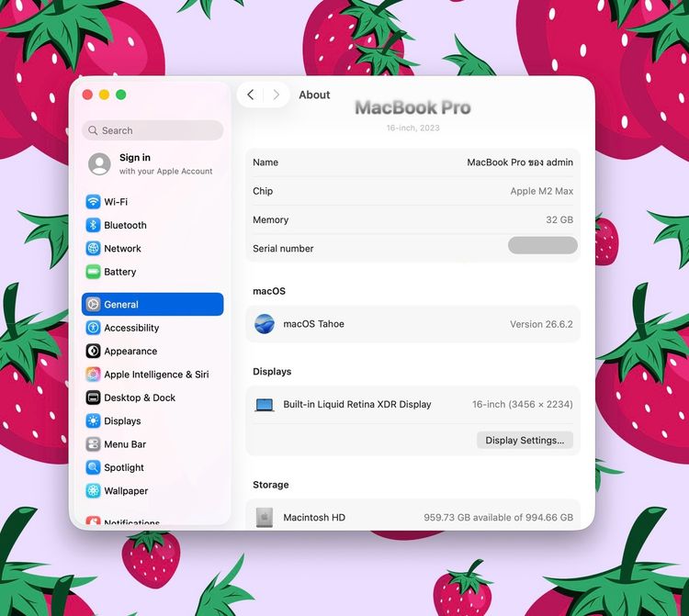689x616 pixels.
Task: Click "Macintosh HD" label
Action: pos(314,518)
